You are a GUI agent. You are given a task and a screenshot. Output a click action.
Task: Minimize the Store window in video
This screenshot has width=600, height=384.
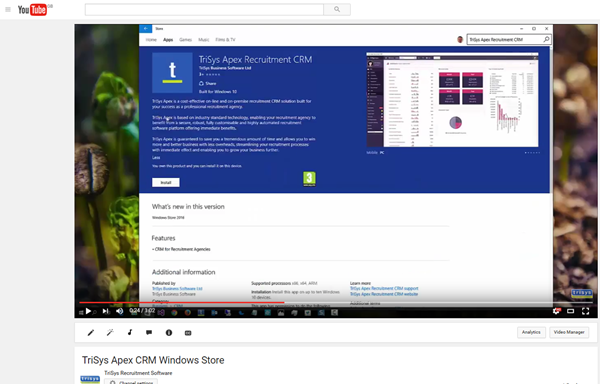pos(522,28)
